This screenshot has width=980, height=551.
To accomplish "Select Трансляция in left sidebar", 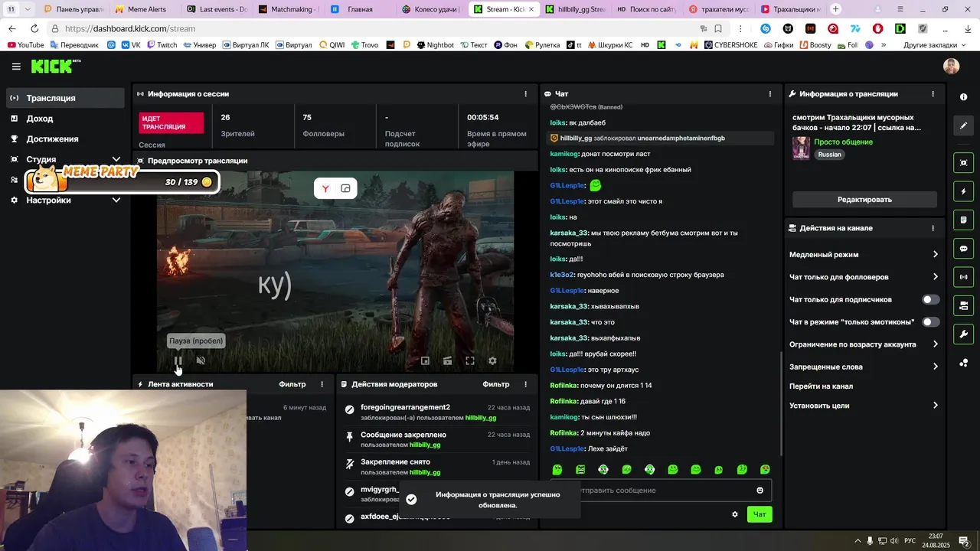I will [x=65, y=98].
